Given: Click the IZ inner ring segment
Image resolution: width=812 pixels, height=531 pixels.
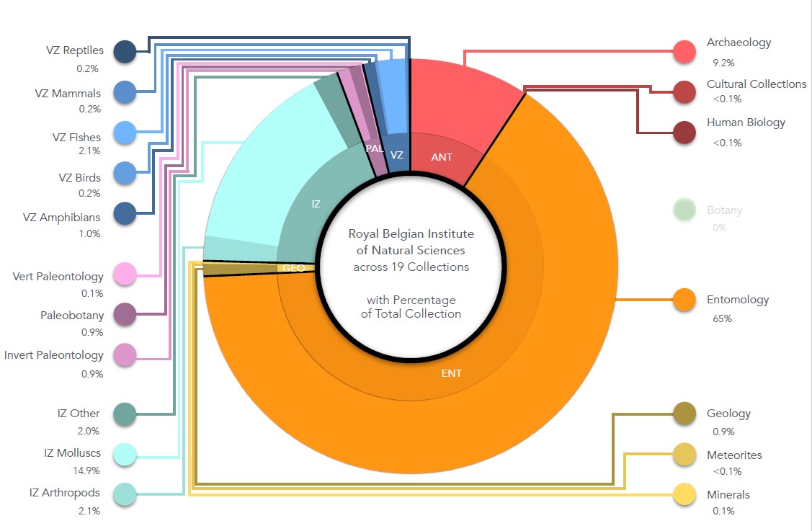Looking at the screenshot, I should (317, 204).
